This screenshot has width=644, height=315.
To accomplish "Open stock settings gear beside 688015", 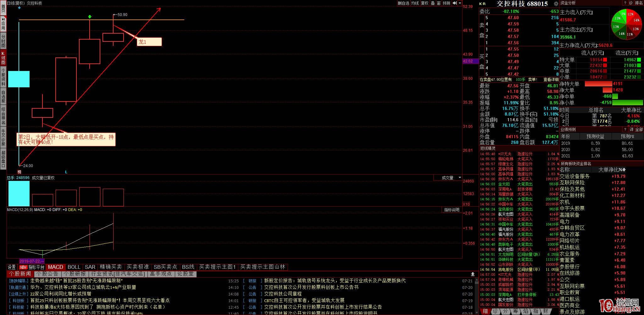I will point(556,4).
